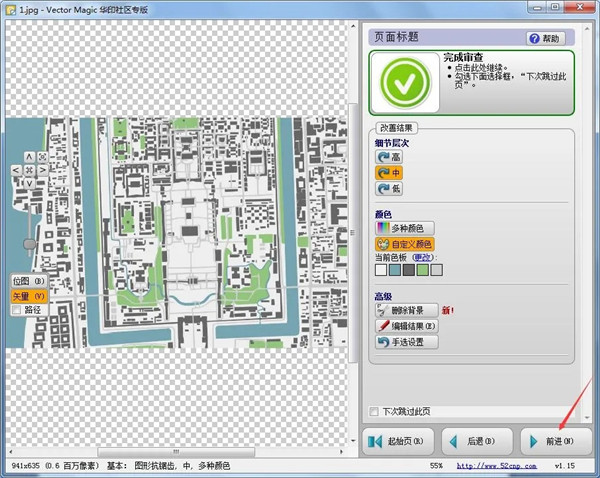This screenshot has height=478, width=600.
Task: Check the 下次跳过此页 skip page checkbox
Action: tap(374, 411)
